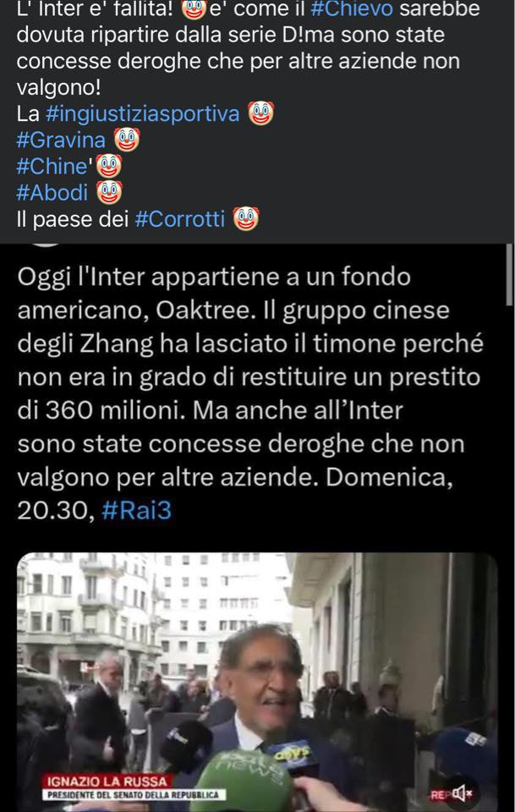
Task: Select the main tweet text "L'Inter e' fallita!"
Action: click(x=95, y=8)
